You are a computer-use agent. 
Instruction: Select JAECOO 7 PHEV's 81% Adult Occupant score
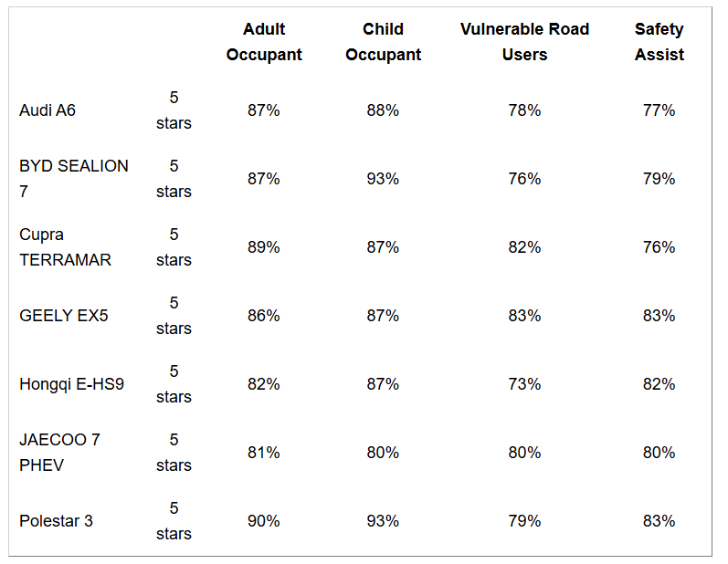[x=264, y=453]
